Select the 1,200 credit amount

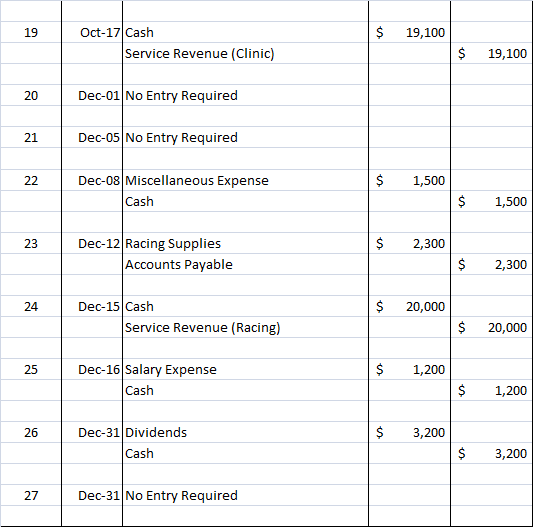coord(492,390)
